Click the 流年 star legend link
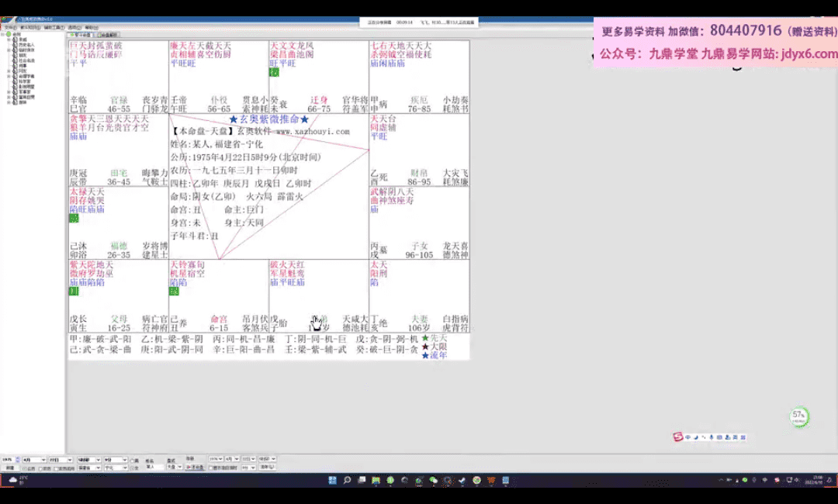The height and width of the screenshot is (504, 838). coord(438,355)
